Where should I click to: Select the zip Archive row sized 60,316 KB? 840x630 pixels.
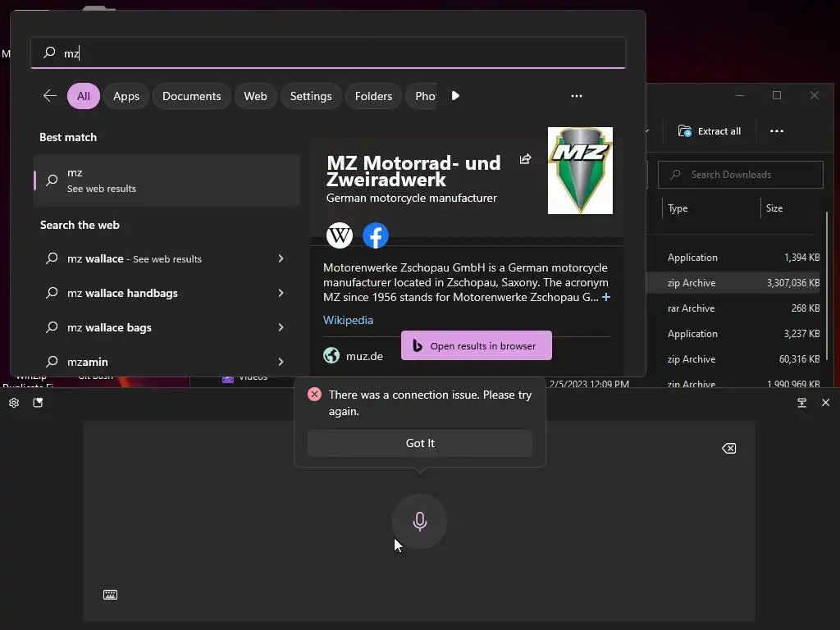[x=734, y=359]
